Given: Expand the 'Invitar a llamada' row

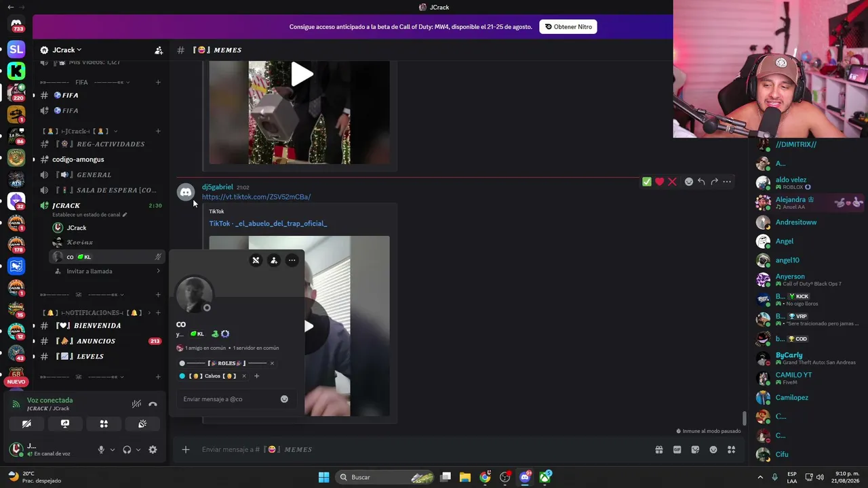Looking at the screenshot, I should (x=107, y=271).
